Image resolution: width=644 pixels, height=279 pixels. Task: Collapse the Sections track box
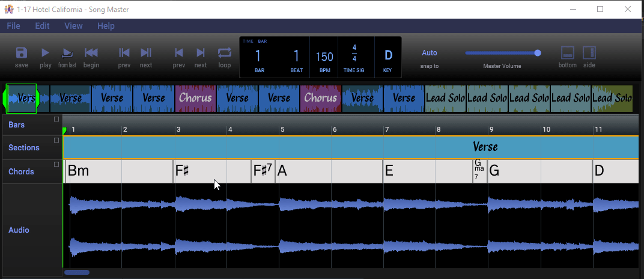pyautogui.click(x=56, y=140)
